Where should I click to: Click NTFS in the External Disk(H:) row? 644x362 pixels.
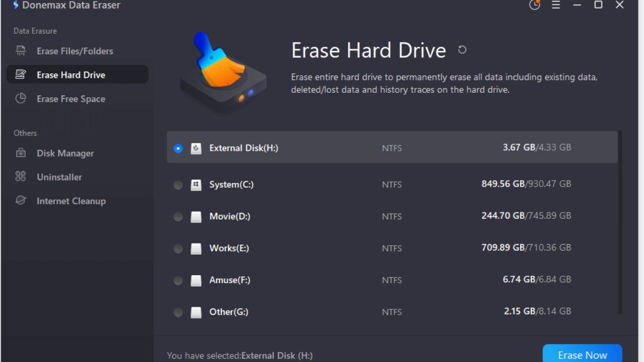[x=392, y=149]
